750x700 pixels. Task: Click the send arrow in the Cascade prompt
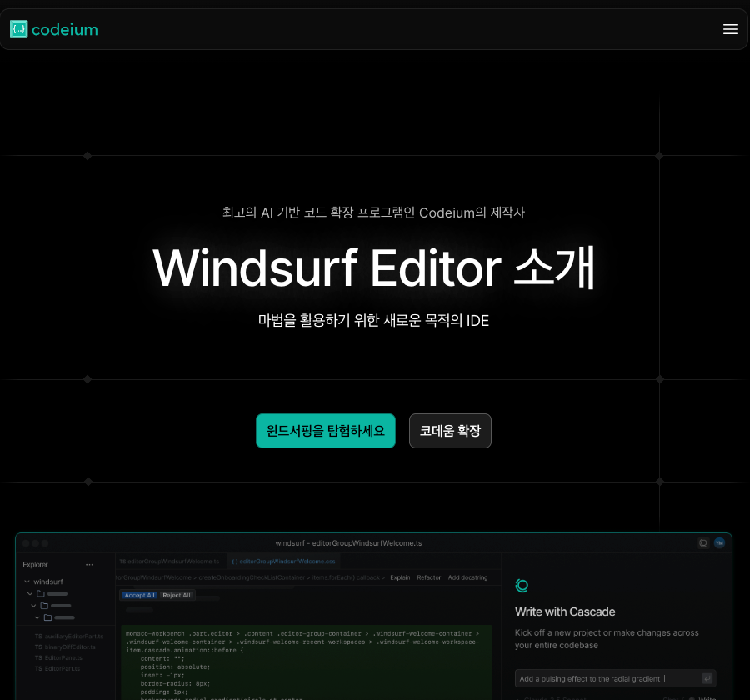[707, 678]
